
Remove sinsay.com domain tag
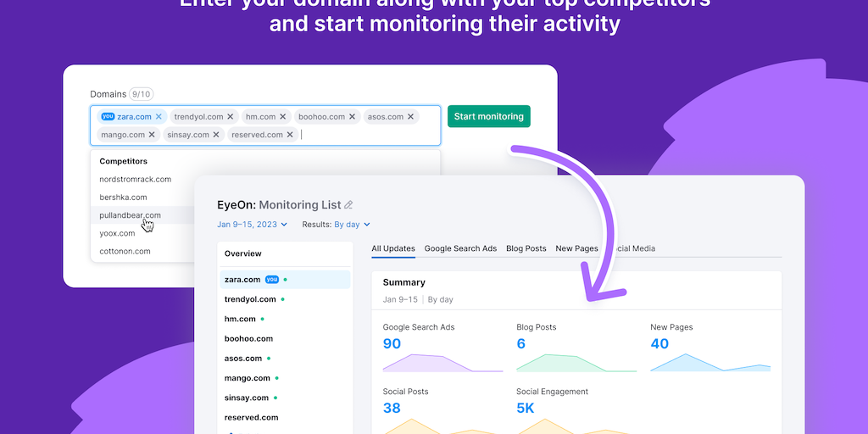(x=216, y=135)
